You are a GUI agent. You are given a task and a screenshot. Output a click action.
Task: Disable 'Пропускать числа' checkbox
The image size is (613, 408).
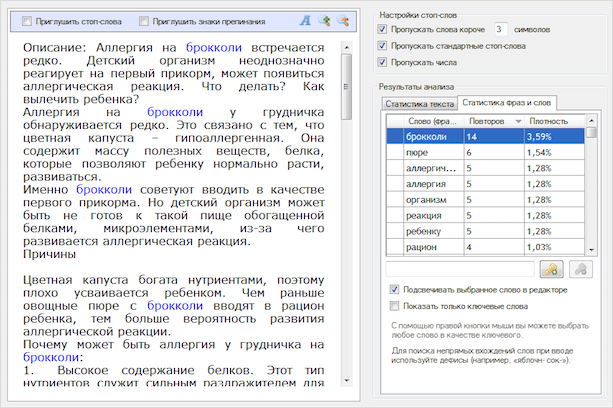(x=383, y=63)
